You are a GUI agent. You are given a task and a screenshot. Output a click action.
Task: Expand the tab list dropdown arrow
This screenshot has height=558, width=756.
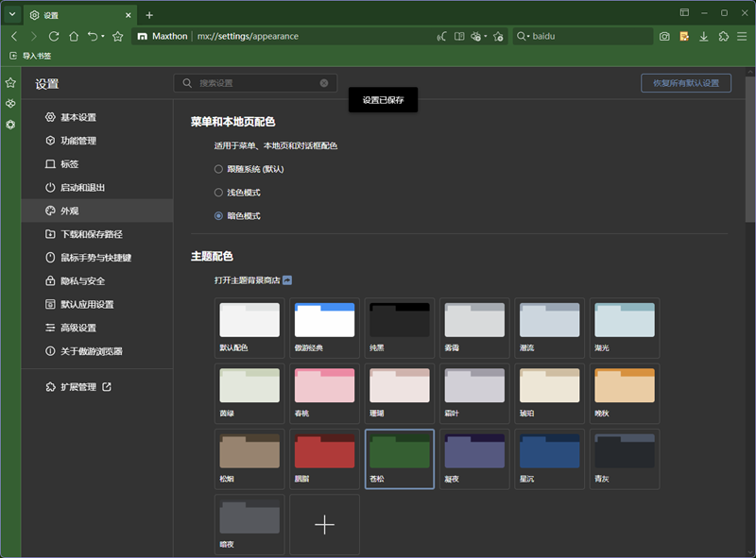tap(12, 15)
